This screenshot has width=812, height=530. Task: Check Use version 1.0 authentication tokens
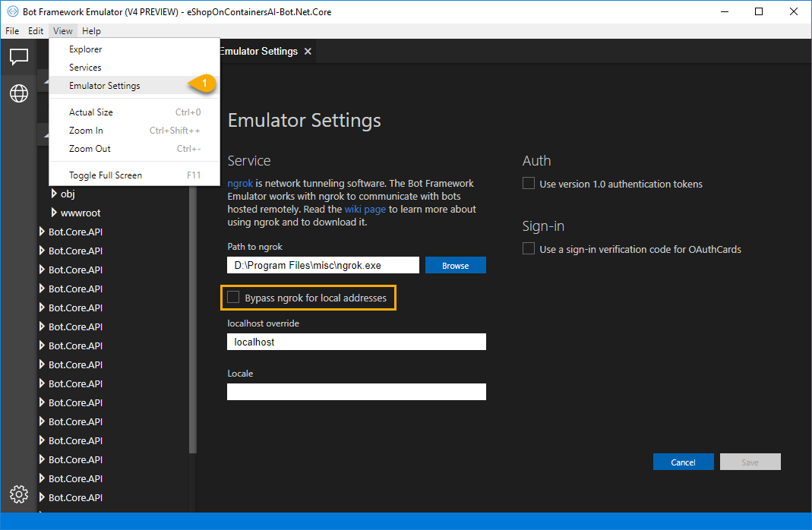pyautogui.click(x=528, y=183)
